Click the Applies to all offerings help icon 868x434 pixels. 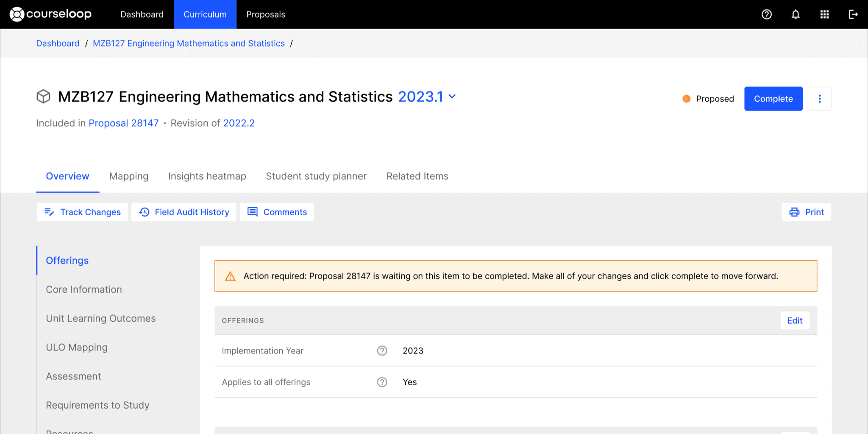[x=382, y=382]
